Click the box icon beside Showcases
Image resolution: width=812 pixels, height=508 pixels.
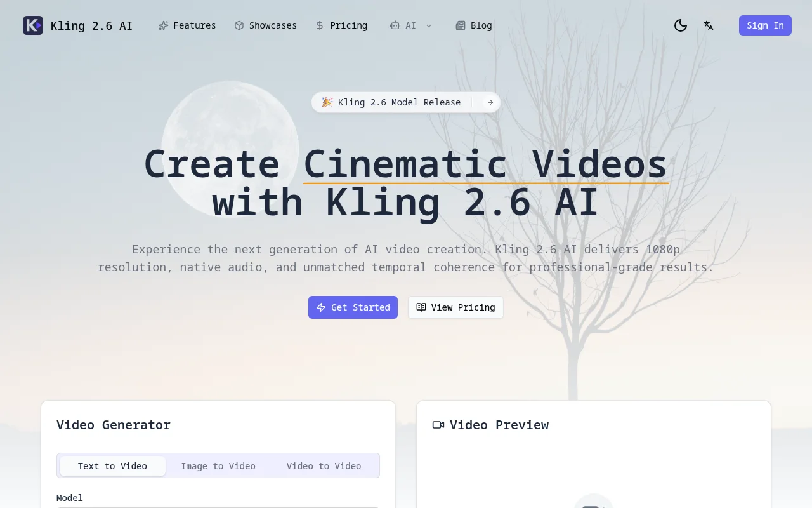click(x=240, y=25)
